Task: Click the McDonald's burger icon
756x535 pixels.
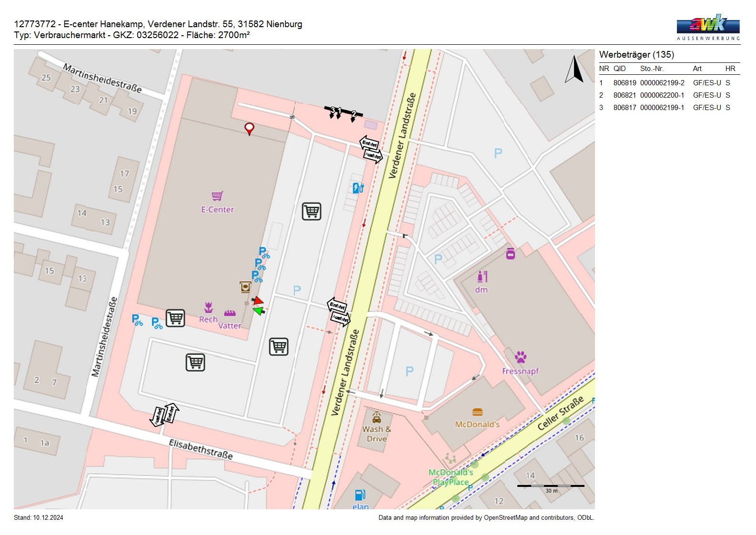Action: [x=477, y=412]
